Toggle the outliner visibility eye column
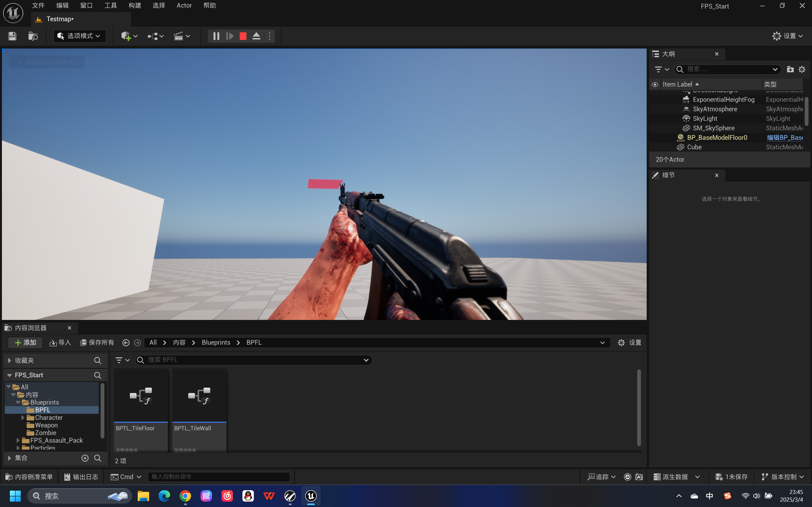 pyautogui.click(x=655, y=84)
